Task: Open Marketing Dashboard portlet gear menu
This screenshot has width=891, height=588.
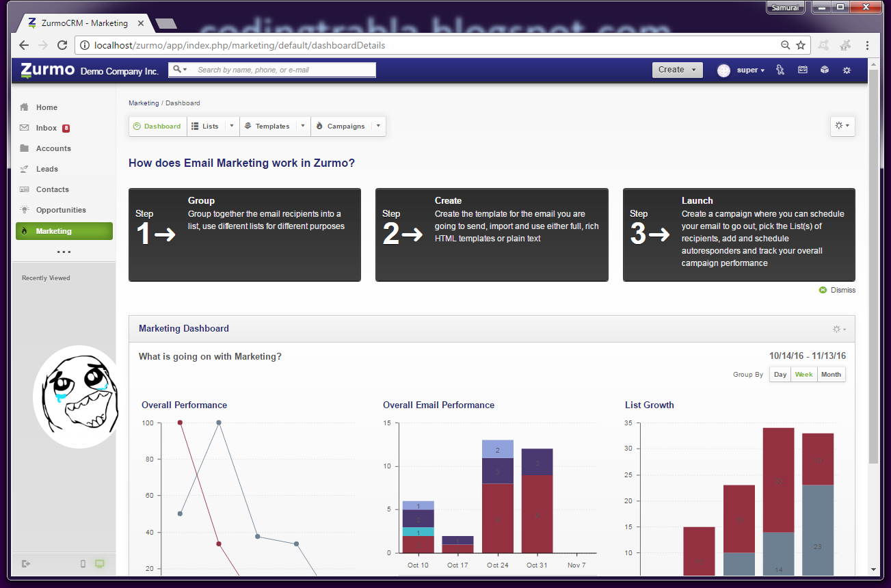Action: (839, 329)
